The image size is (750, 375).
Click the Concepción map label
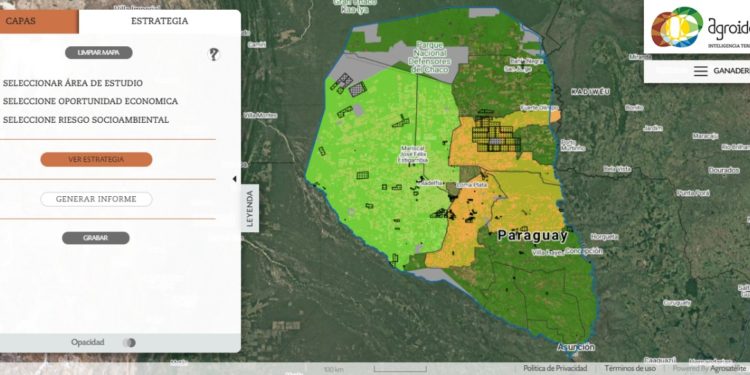(584, 251)
